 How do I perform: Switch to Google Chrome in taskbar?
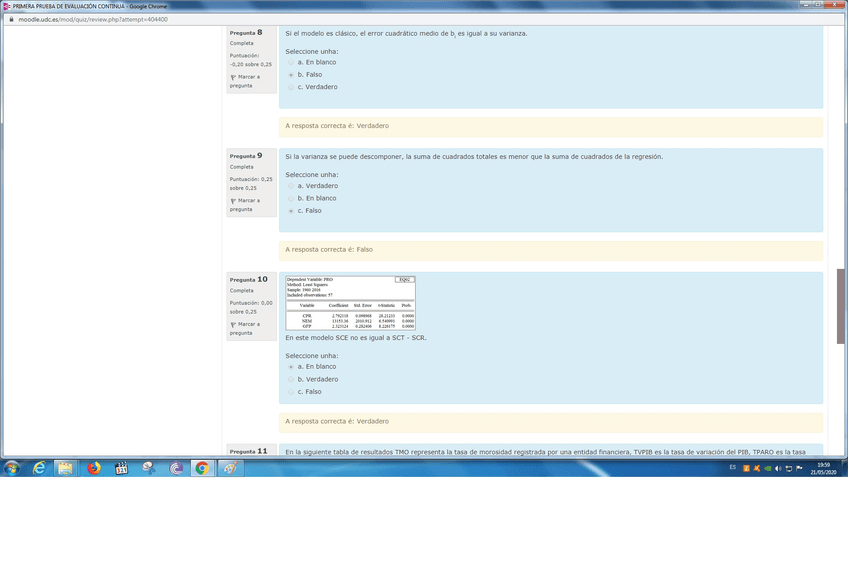point(202,468)
